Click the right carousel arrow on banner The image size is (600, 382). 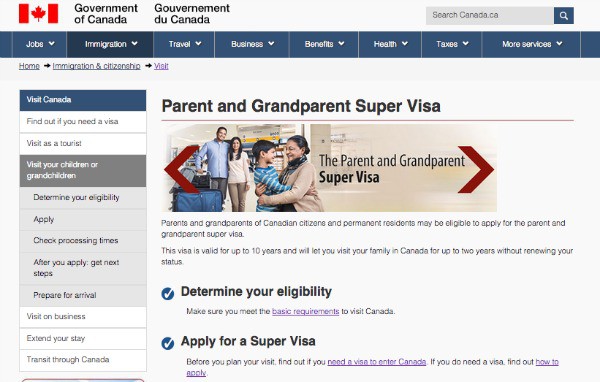point(476,169)
